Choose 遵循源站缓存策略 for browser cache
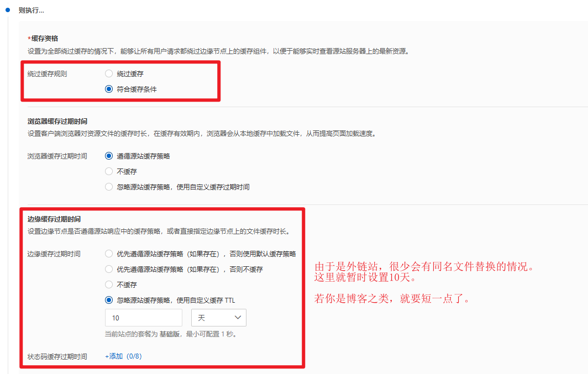This screenshot has width=588, height=374. coord(109,156)
